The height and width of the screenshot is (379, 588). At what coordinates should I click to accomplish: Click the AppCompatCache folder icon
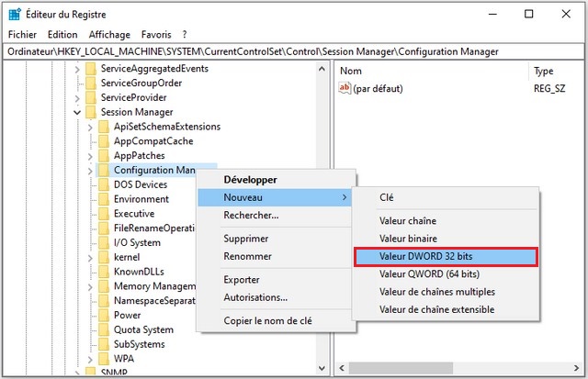(x=104, y=141)
